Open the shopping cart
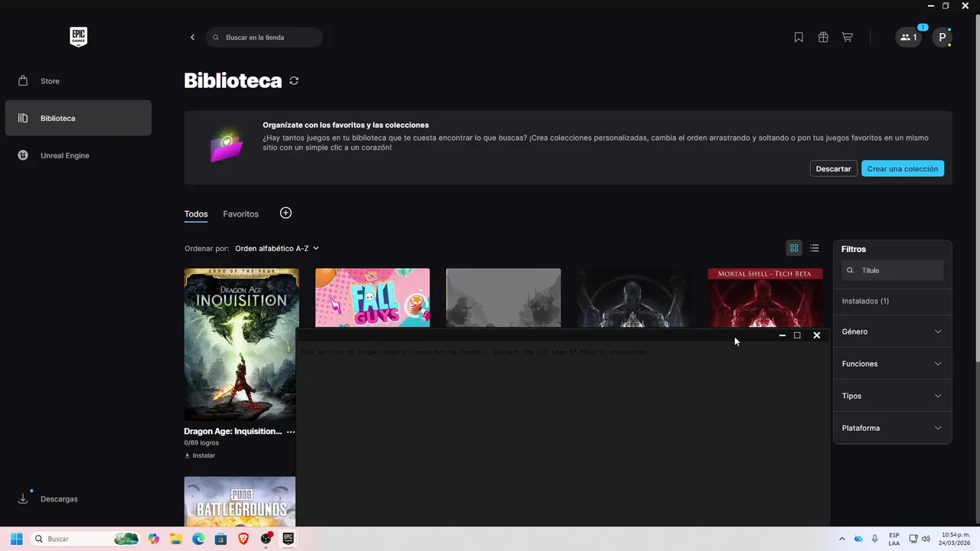 848,37
